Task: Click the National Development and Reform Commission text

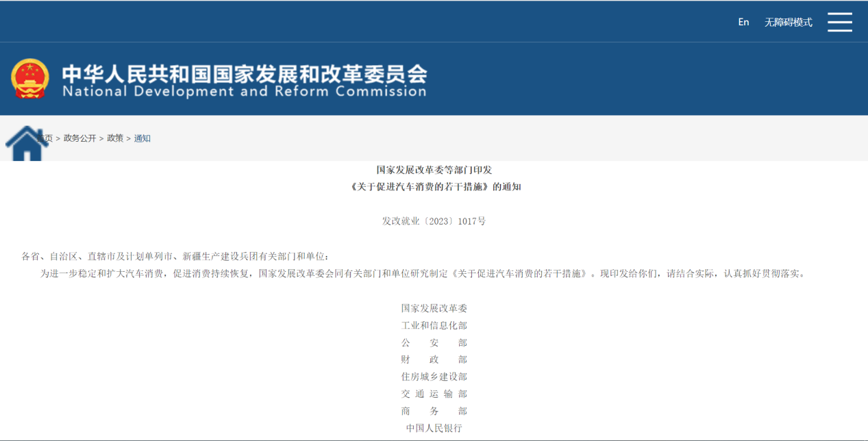Action: coord(245,91)
